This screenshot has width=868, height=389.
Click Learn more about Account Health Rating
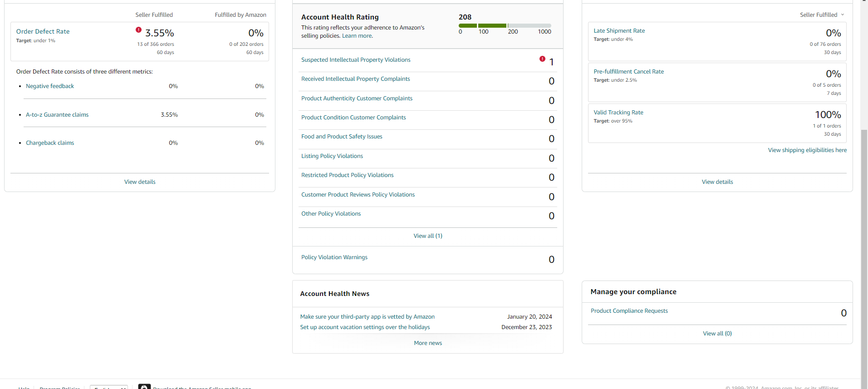(357, 36)
